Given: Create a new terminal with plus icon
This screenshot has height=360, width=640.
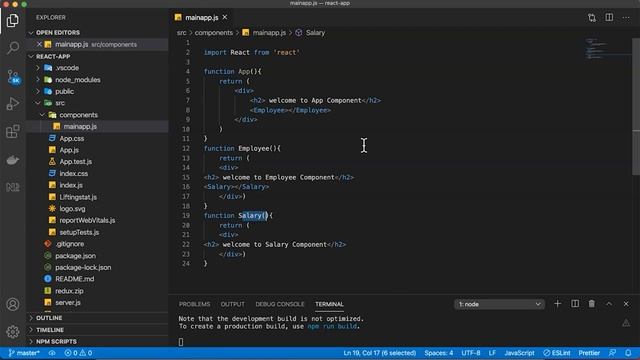Looking at the screenshot, I should [558, 304].
